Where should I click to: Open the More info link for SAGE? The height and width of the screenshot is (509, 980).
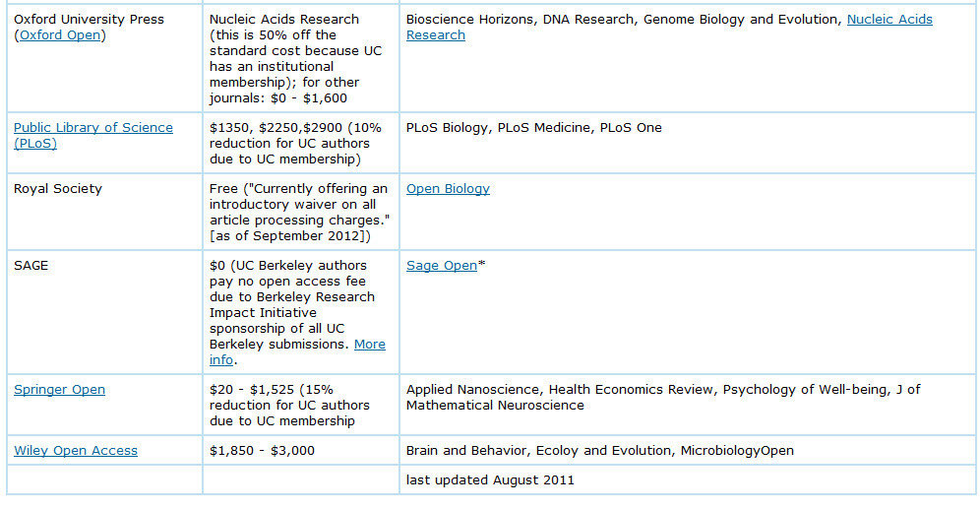tap(369, 345)
